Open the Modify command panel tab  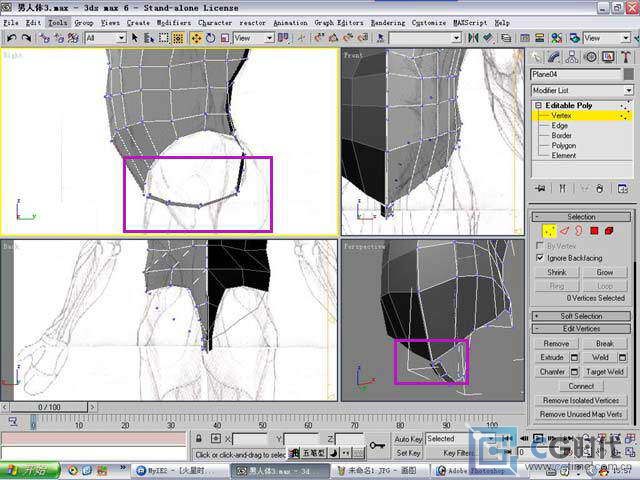click(x=554, y=57)
